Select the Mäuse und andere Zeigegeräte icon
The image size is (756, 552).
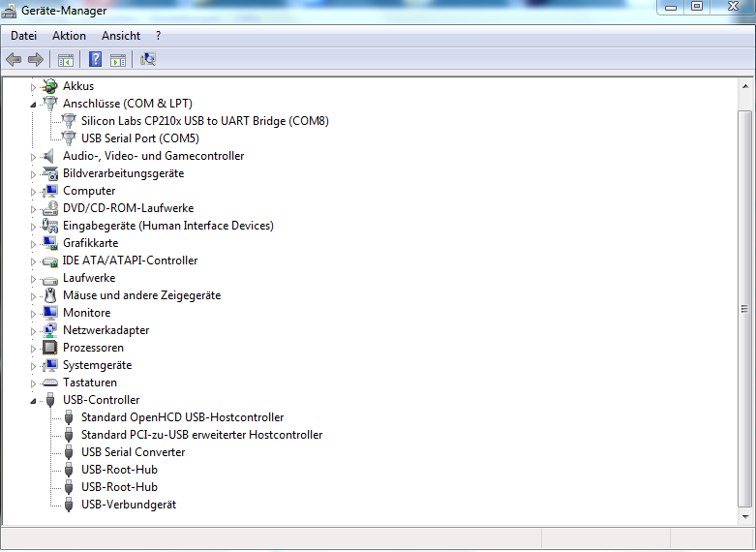tap(50, 295)
